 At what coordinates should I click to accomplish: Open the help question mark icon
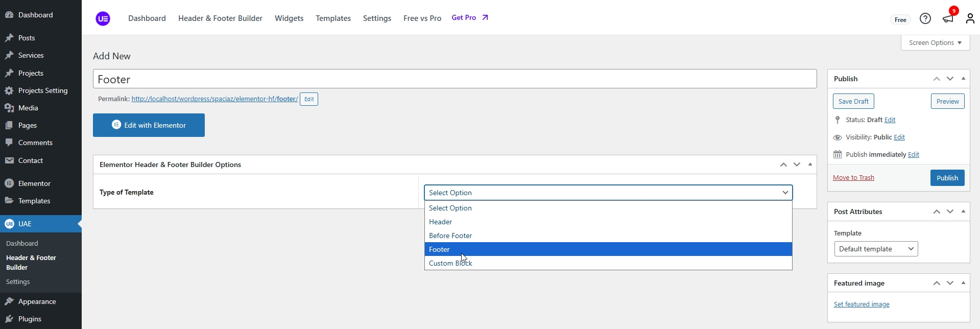click(x=925, y=19)
